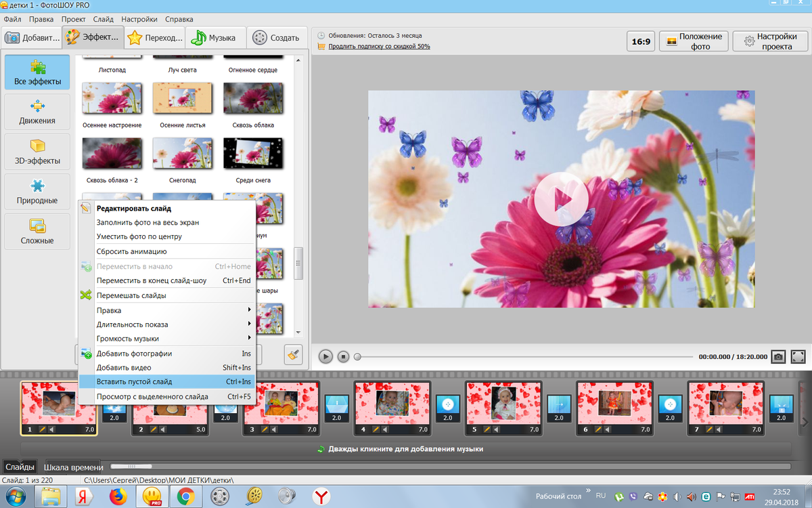Open the Настройки menu
This screenshot has width=812, height=508.
(x=141, y=19)
